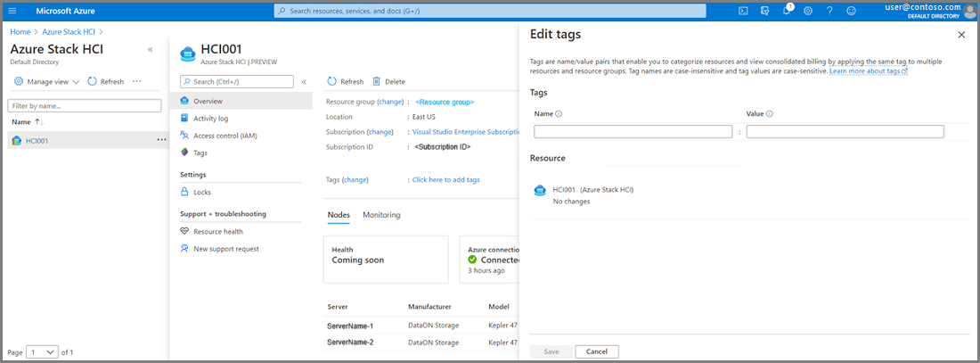Screen dimensions: 980x363
Task: Collapse the Azure Stack HCI list pane
Action: tap(150, 49)
